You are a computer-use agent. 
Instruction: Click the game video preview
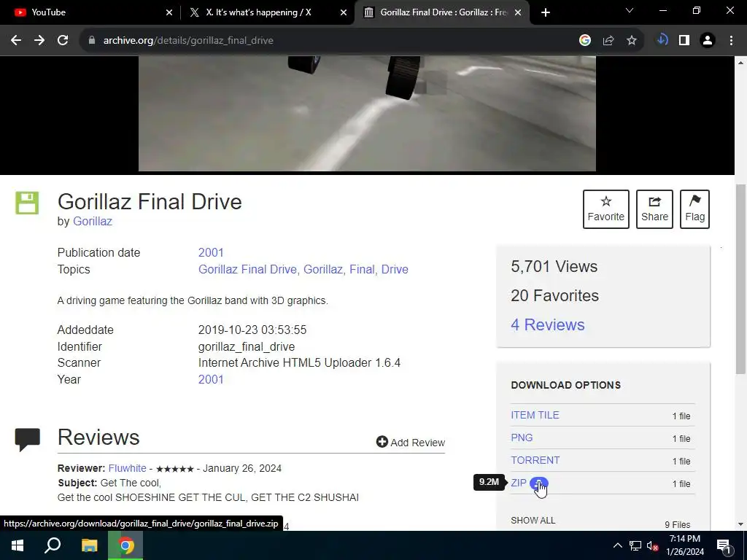[367, 113]
